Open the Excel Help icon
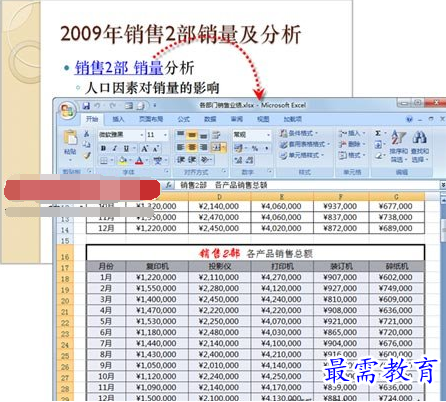 click(409, 119)
